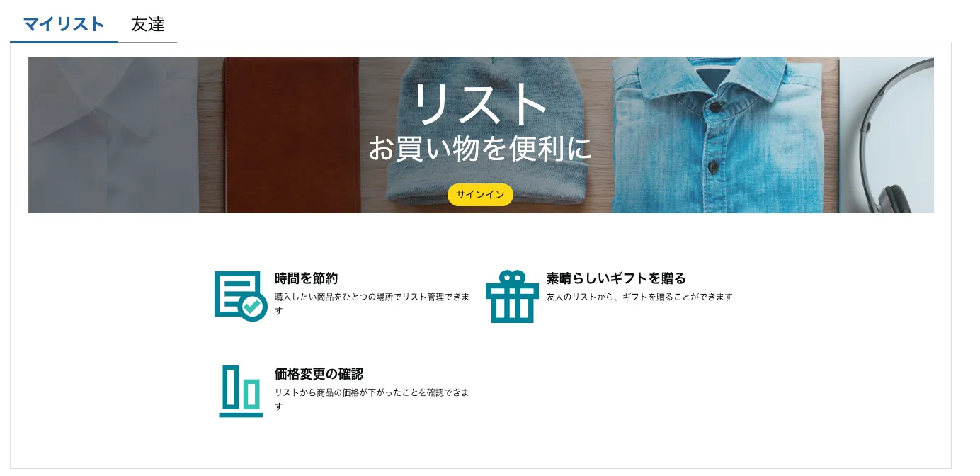
Task: Switch to the マイリスト tab
Action: (64, 24)
